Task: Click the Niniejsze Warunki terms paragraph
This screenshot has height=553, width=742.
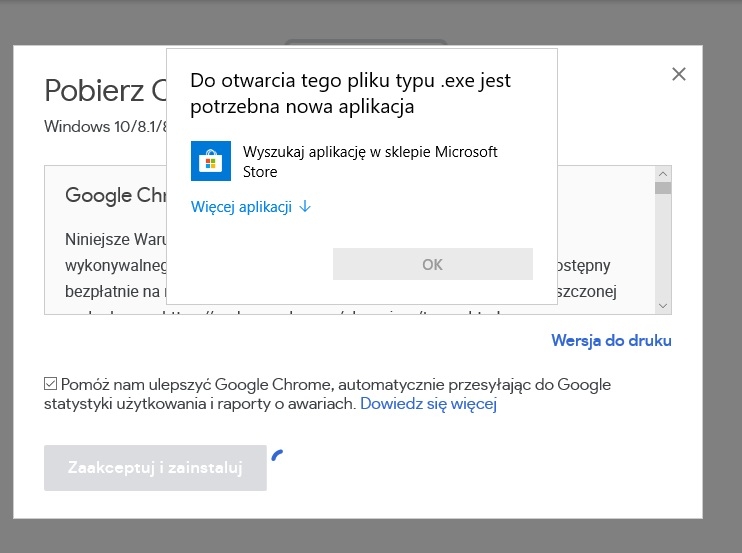Action: coord(116,265)
